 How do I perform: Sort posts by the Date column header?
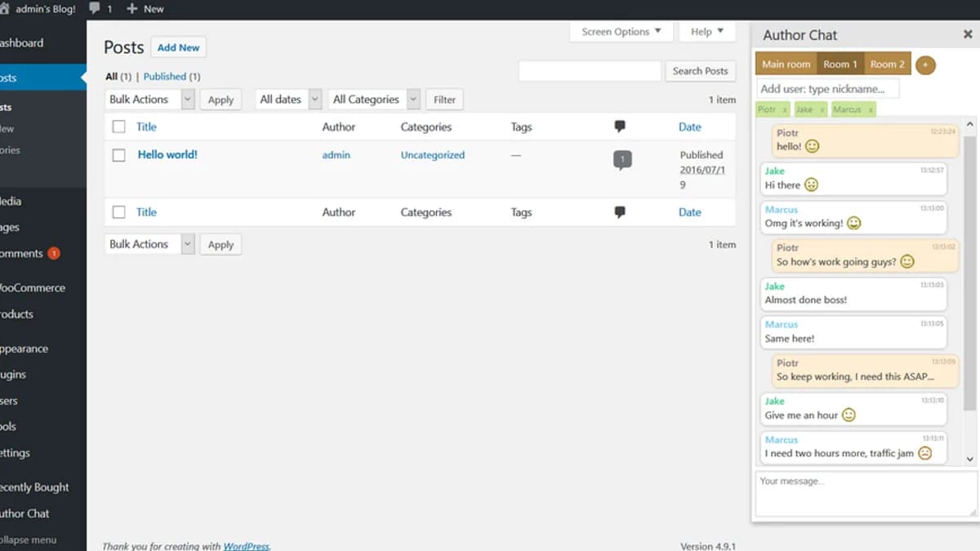coord(690,127)
